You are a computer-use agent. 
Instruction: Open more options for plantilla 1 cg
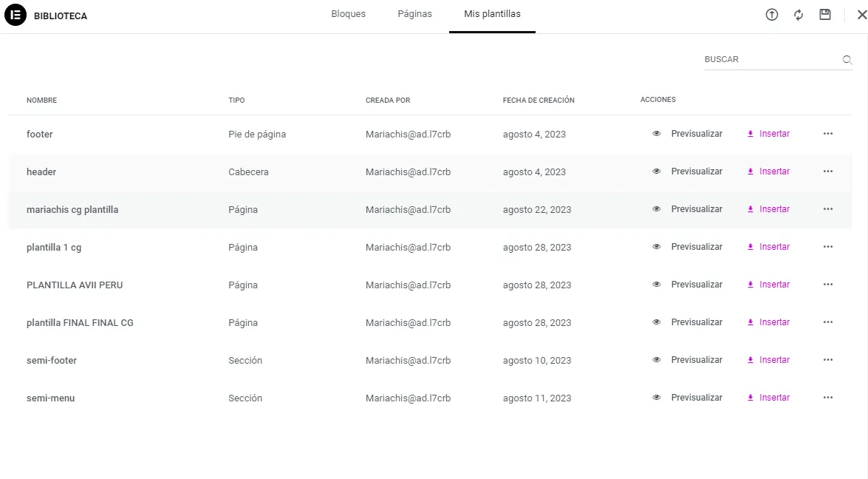point(828,246)
